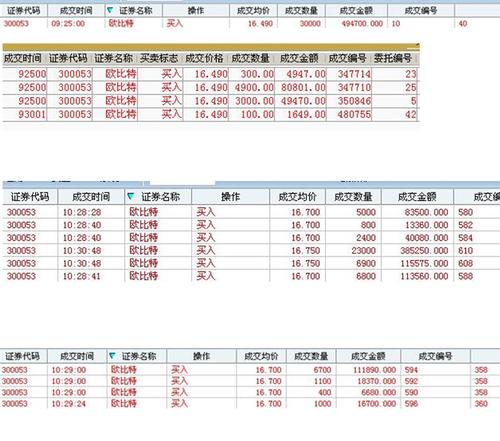Image resolution: width=500 pixels, height=441 pixels.
Task: Click the 买入 cell in the 10:29:24 row
Action: [179, 404]
